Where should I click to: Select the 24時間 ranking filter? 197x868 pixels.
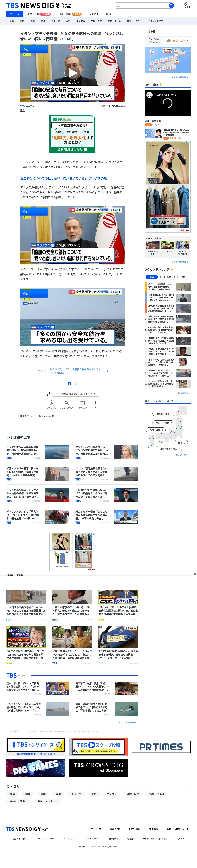point(167,277)
